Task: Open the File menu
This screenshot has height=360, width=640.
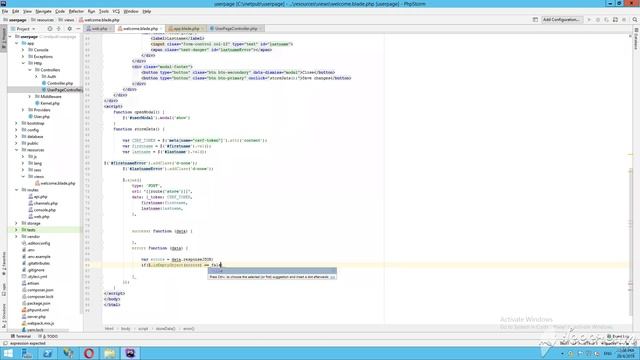Action: pyautogui.click(x=5, y=11)
